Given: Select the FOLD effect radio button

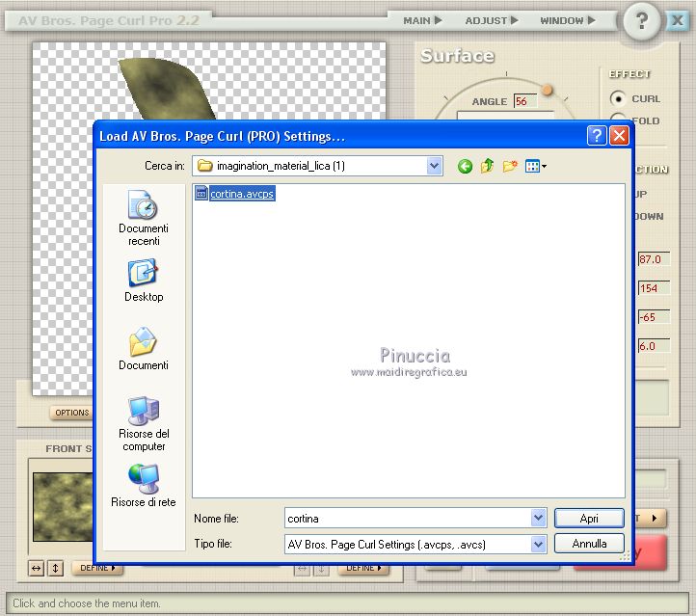Looking at the screenshot, I should [620, 118].
